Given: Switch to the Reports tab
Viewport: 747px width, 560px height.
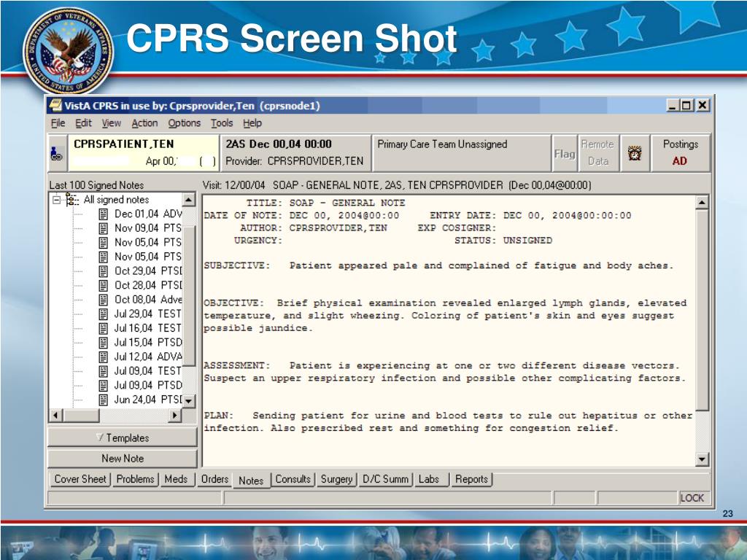Looking at the screenshot, I should tap(472, 479).
